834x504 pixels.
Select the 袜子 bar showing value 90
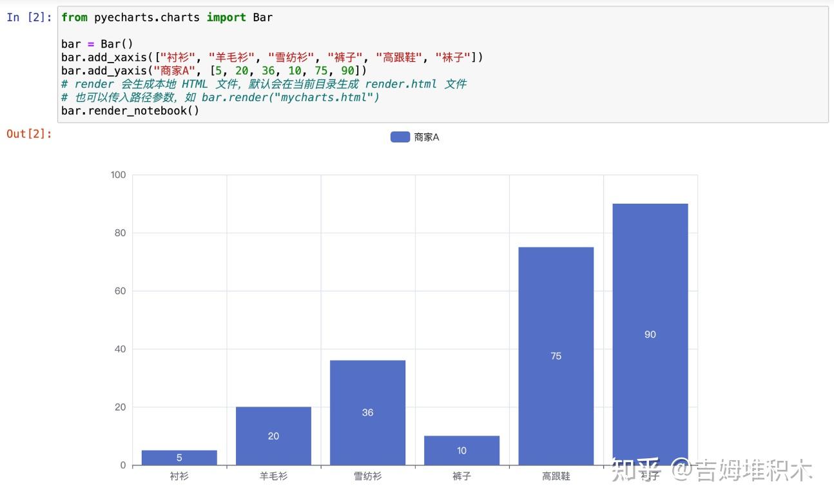649,334
